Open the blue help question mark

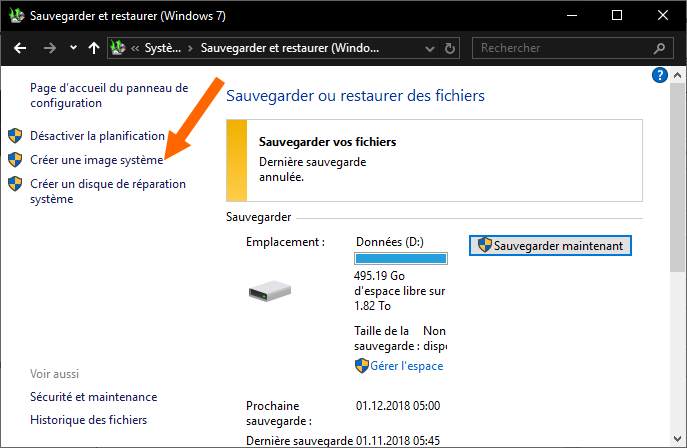point(659,76)
